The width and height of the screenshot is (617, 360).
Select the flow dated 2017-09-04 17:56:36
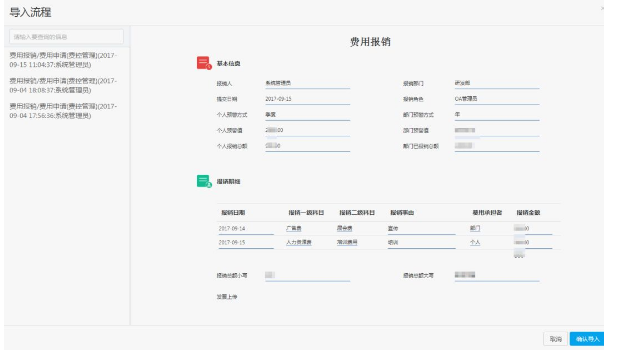click(63, 111)
